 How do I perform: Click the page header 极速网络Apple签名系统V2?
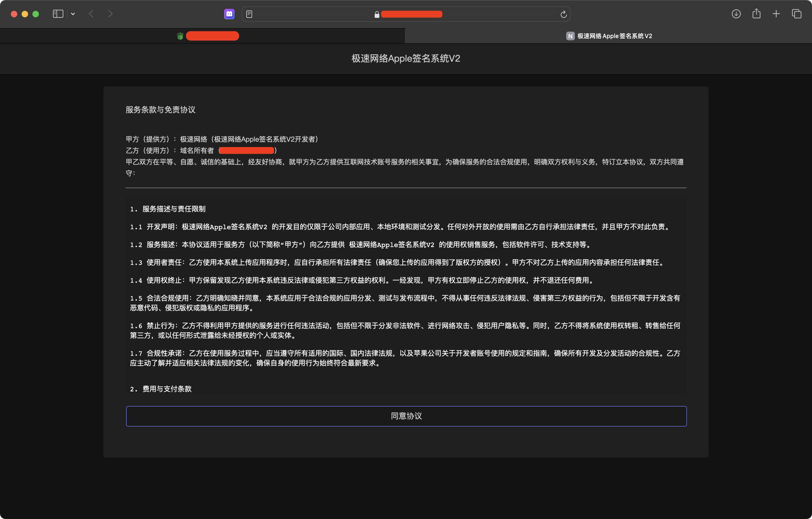point(406,58)
